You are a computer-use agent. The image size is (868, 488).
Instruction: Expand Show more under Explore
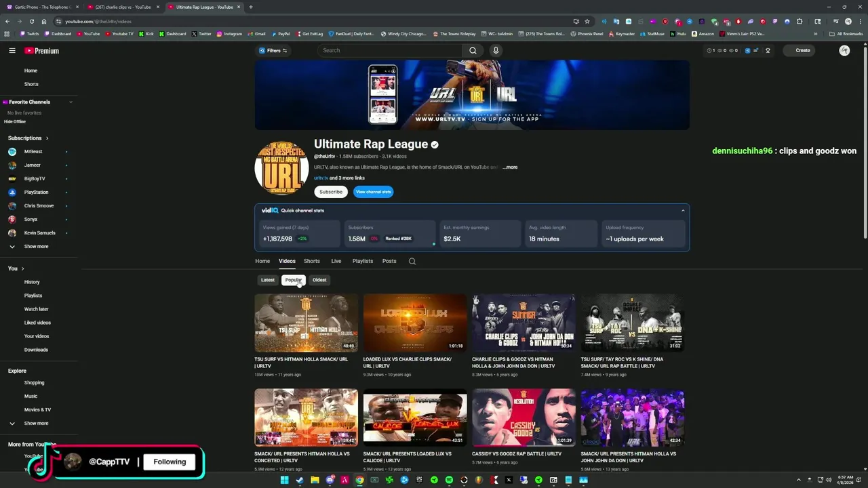click(x=36, y=424)
